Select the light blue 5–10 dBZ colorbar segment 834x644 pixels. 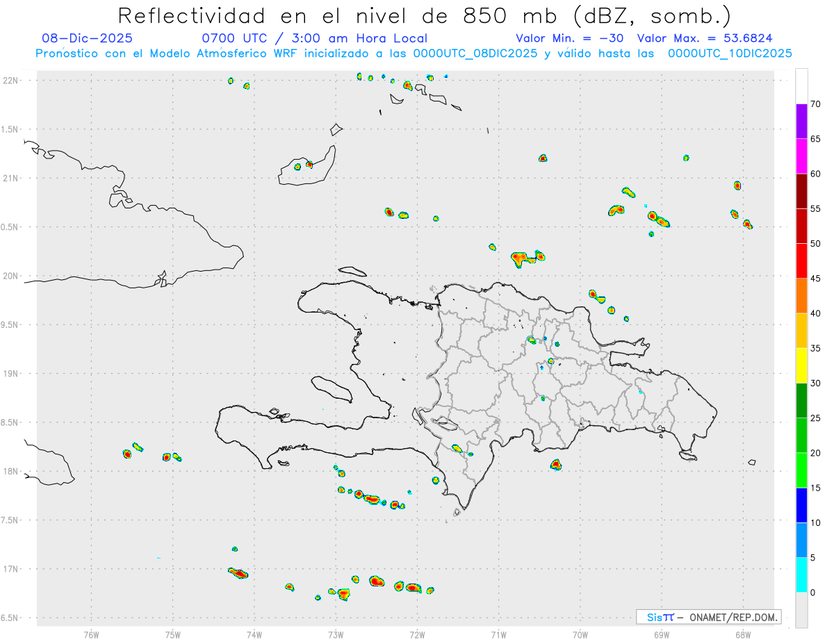[801, 540]
